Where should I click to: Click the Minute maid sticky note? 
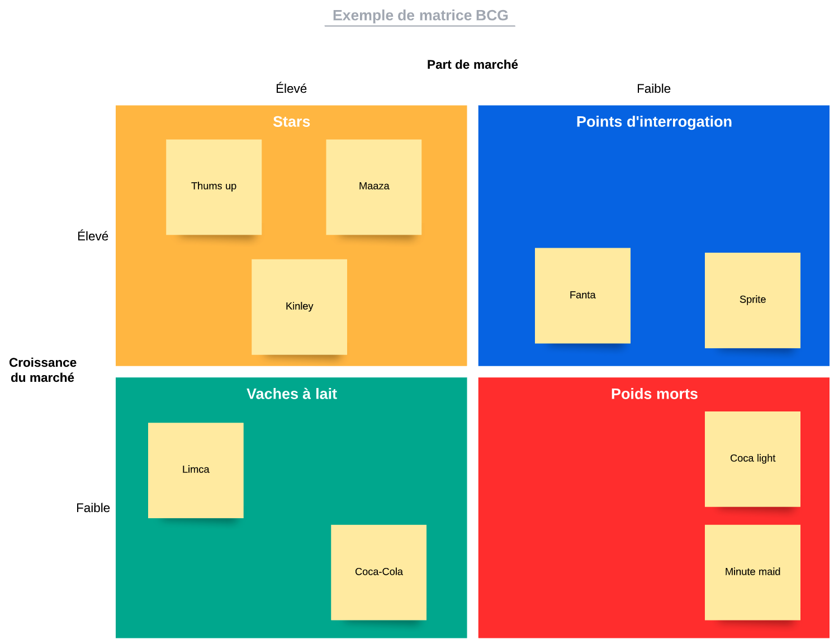(x=752, y=572)
